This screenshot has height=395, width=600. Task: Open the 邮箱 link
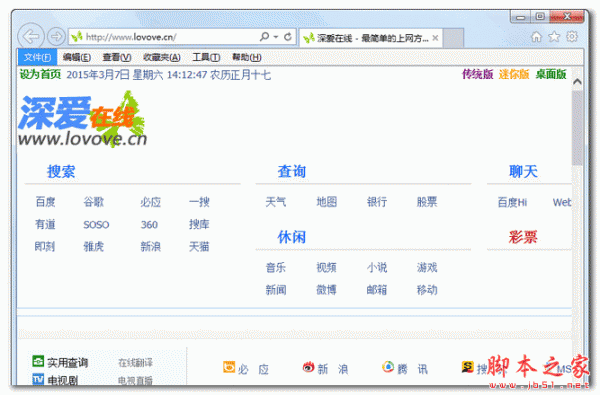point(377,290)
